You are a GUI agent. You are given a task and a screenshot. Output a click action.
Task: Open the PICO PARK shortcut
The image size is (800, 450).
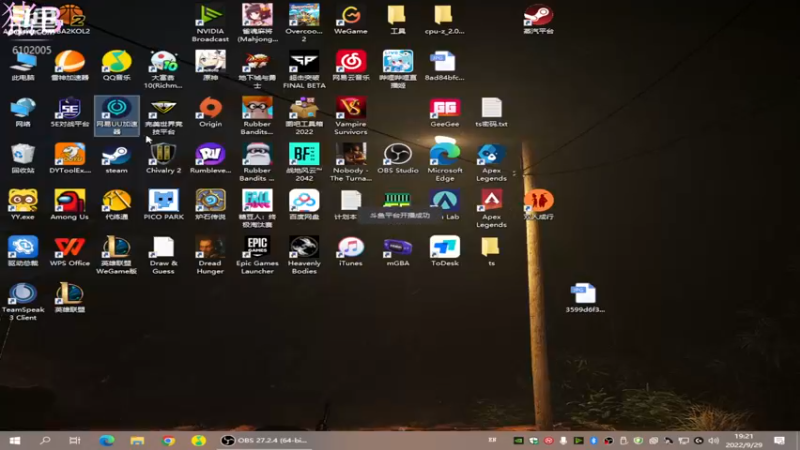coord(163,205)
